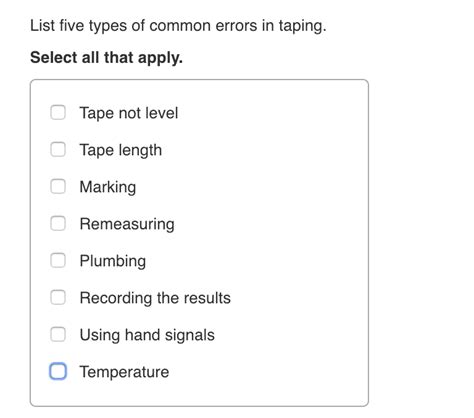
Task: Click the 'Using hand signals' label text
Action: pos(147,335)
